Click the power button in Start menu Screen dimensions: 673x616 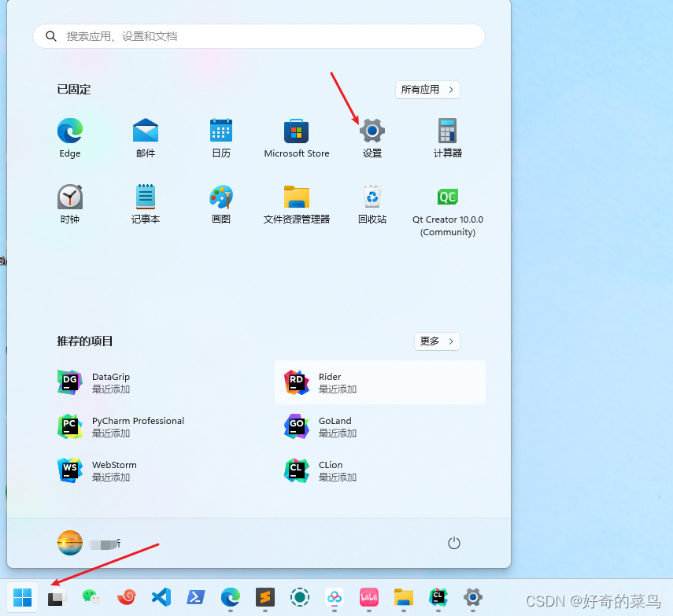454,543
